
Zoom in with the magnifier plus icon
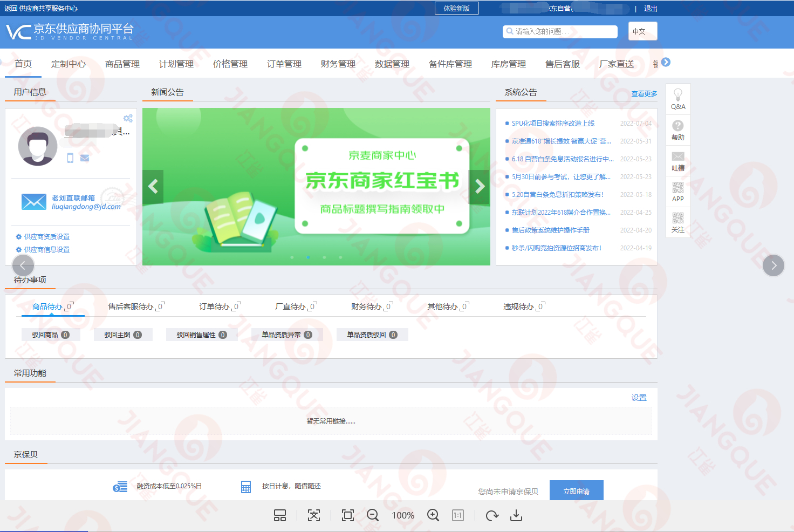(x=433, y=515)
